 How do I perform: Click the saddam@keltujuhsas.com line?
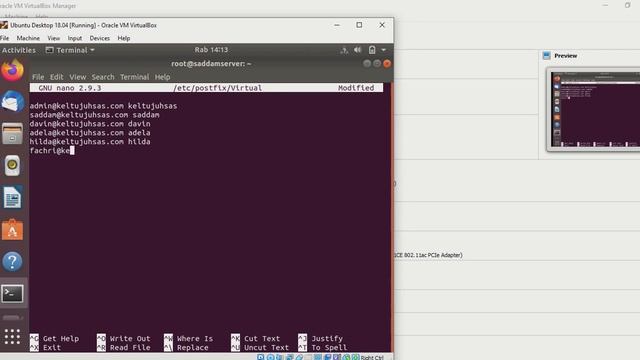coord(94,115)
